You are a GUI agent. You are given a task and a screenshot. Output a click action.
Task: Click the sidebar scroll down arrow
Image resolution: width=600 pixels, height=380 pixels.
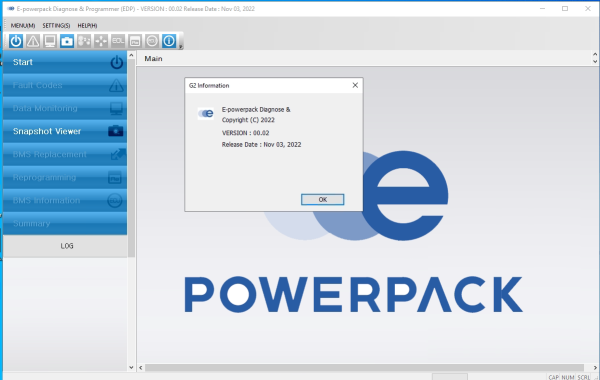click(131, 367)
